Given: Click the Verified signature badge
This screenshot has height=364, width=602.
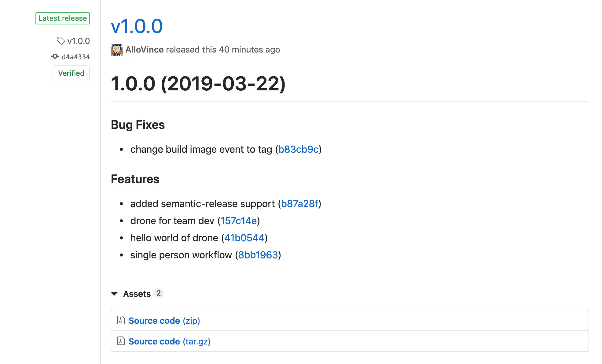Looking at the screenshot, I should 71,73.
